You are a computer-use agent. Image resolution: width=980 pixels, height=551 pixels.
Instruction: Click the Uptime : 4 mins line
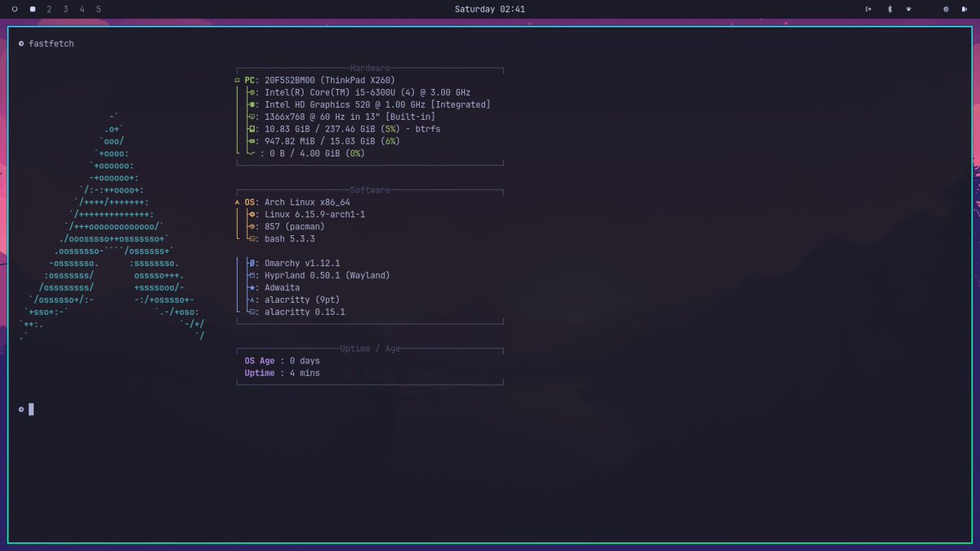point(282,373)
